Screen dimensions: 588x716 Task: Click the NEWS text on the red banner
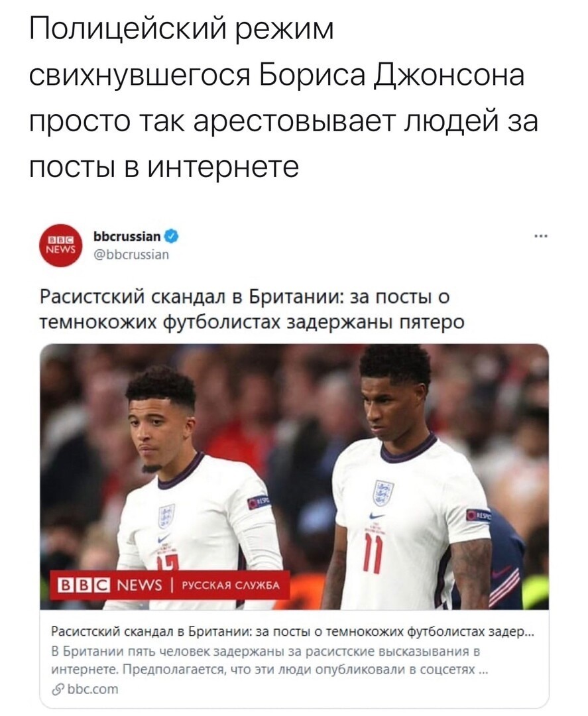(x=140, y=585)
